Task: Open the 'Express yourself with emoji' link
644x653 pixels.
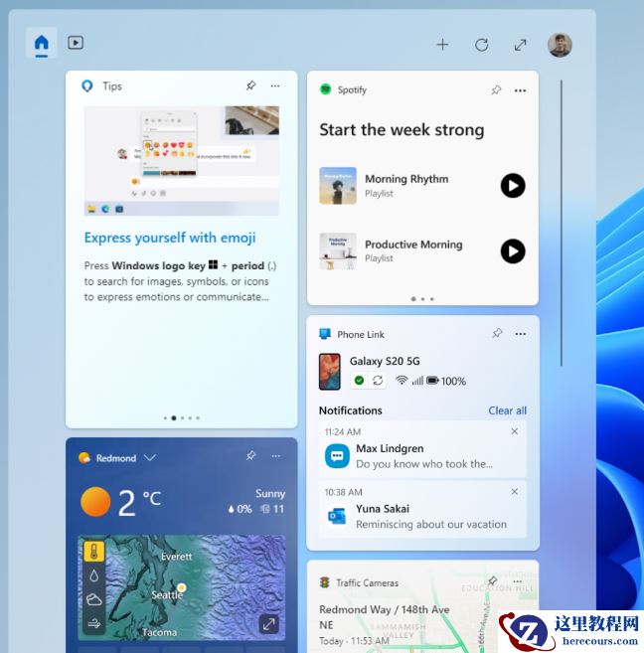Action: 170,238
